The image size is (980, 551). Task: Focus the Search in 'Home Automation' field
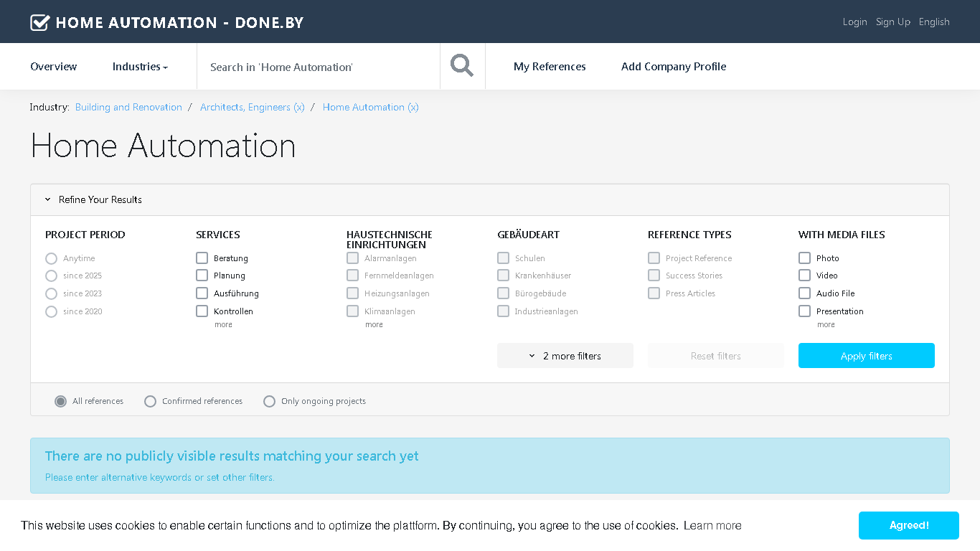click(319, 67)
